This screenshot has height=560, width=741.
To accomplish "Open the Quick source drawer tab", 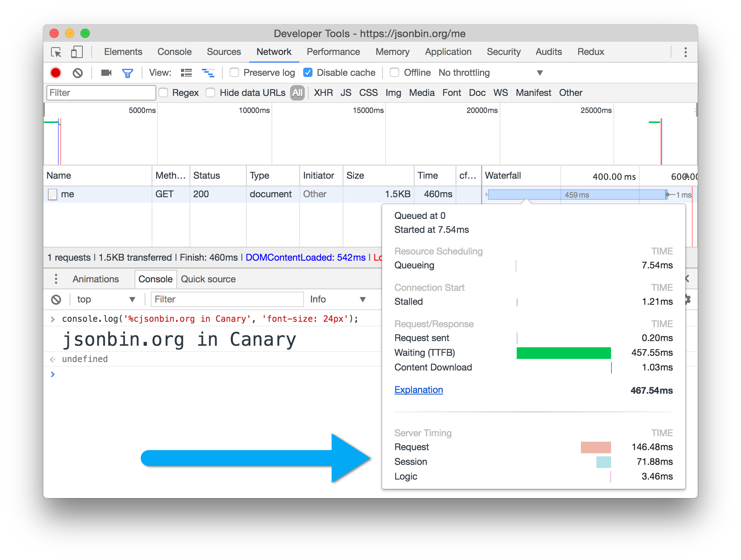I will (208, 279).
